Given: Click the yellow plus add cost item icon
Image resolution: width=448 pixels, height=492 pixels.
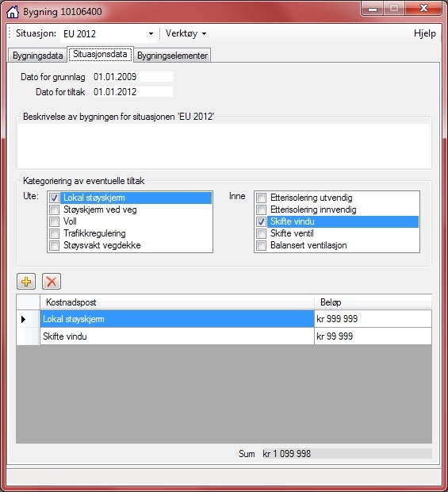Looking at the screenshot, I should pos(26,282).
